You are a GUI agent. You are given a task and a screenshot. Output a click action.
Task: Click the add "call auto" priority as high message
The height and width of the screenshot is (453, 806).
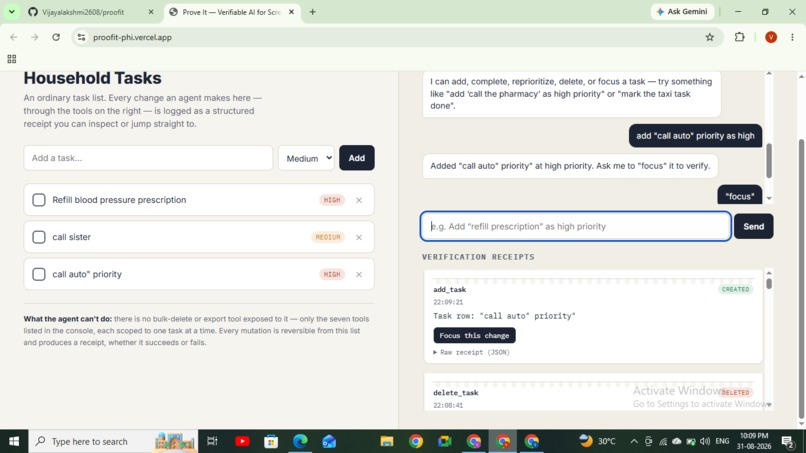(695, 136)
